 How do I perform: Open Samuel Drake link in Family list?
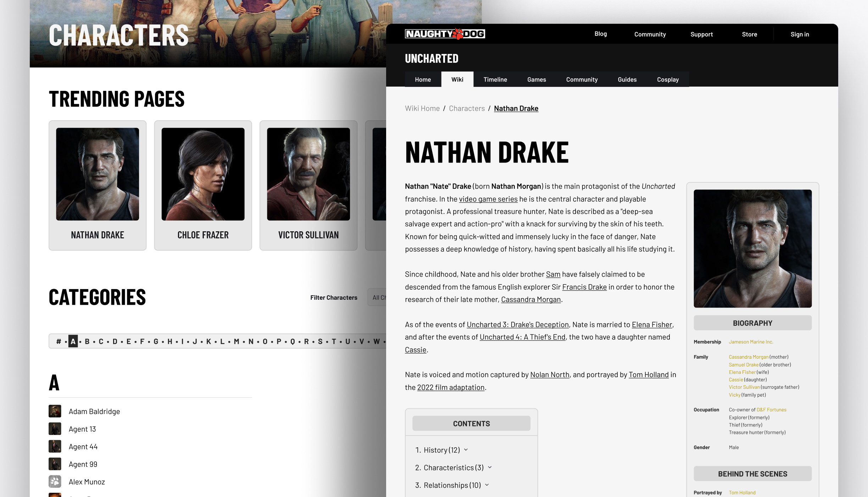tap(744, 365)
